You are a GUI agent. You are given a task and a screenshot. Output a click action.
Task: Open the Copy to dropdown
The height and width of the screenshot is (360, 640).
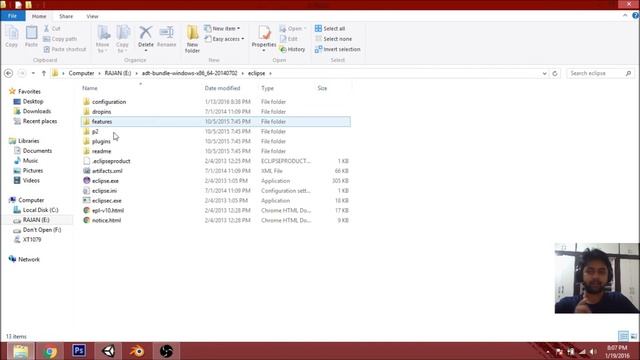pyautogui.click(x=122, y=39)
